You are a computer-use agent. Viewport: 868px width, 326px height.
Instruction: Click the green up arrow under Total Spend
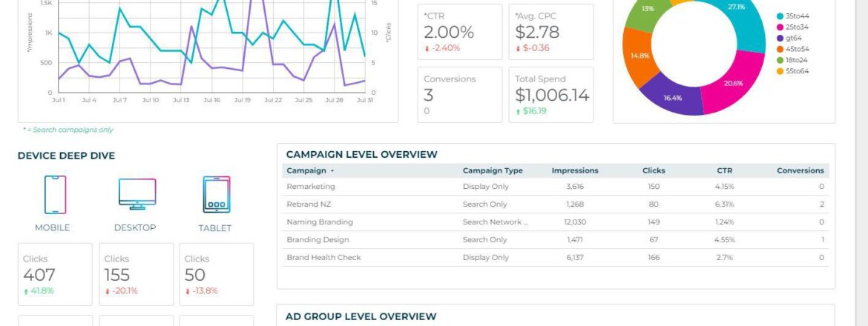(x=519, y=111)
